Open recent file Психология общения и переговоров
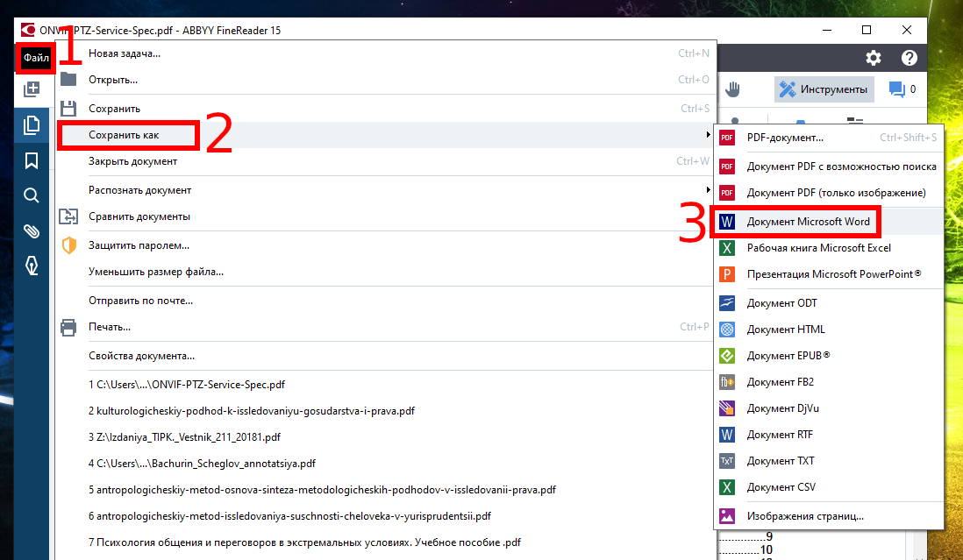 point(386,542)
